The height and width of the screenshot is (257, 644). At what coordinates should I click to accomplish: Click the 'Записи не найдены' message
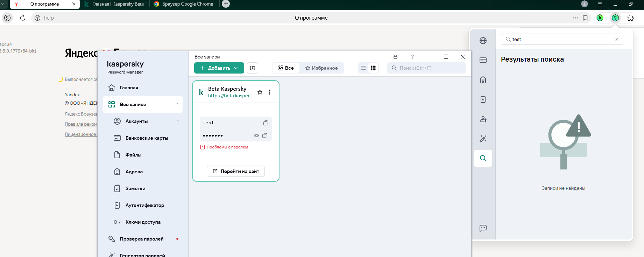pos(564,188)
